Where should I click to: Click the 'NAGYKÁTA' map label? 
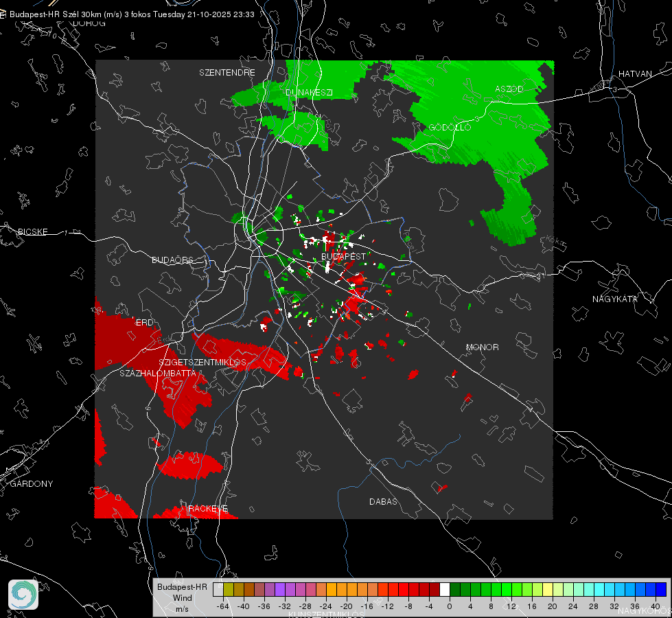coord(614,299)
